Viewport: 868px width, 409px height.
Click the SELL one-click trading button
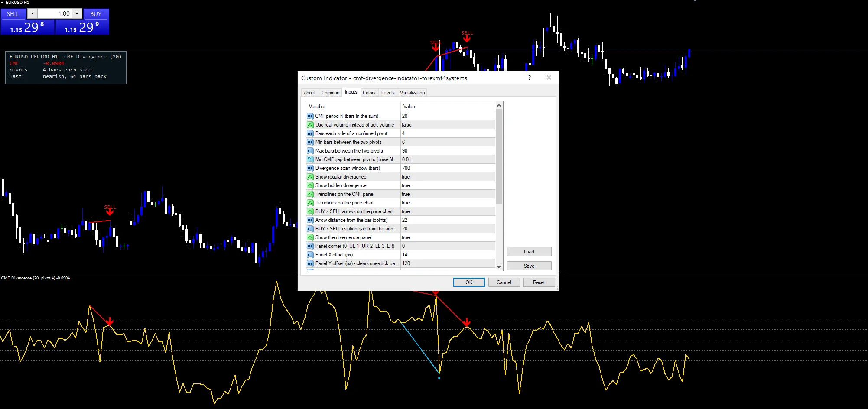pos(13,14)
